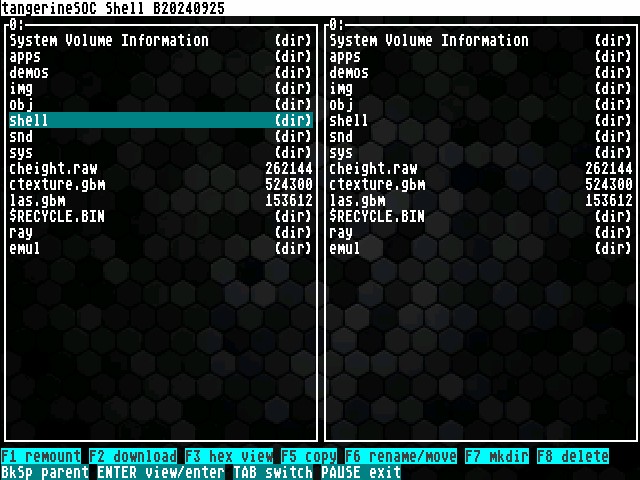Select 'img' directory in left panel
Image resolution: width=640 pixels, height=480 pixels.
161,88
